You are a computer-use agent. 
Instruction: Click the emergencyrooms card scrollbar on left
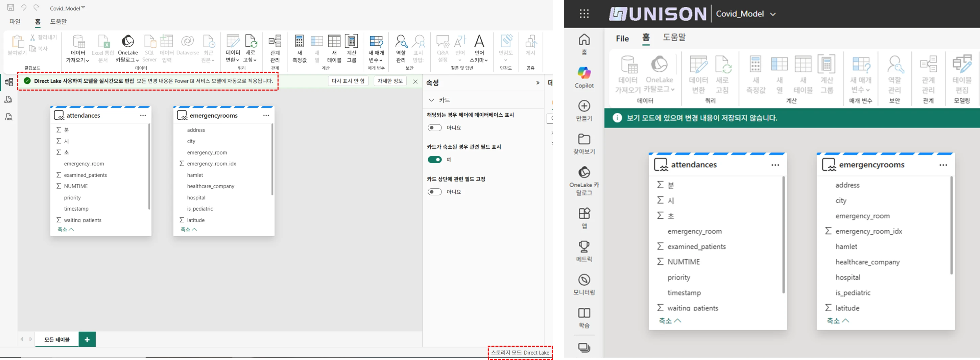coord(272,160)
